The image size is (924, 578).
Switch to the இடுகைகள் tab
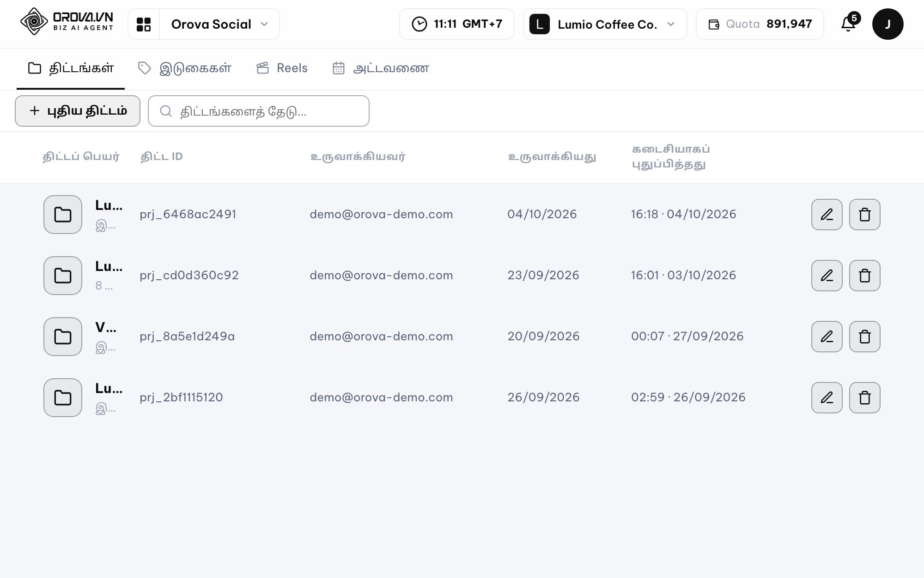(x=185, y=68)
